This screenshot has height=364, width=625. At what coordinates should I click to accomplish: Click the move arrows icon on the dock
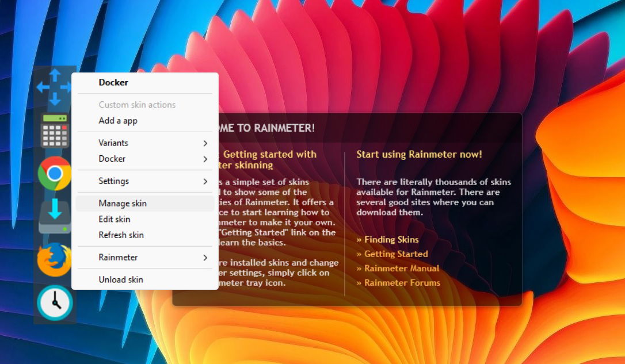click(54, 87)
